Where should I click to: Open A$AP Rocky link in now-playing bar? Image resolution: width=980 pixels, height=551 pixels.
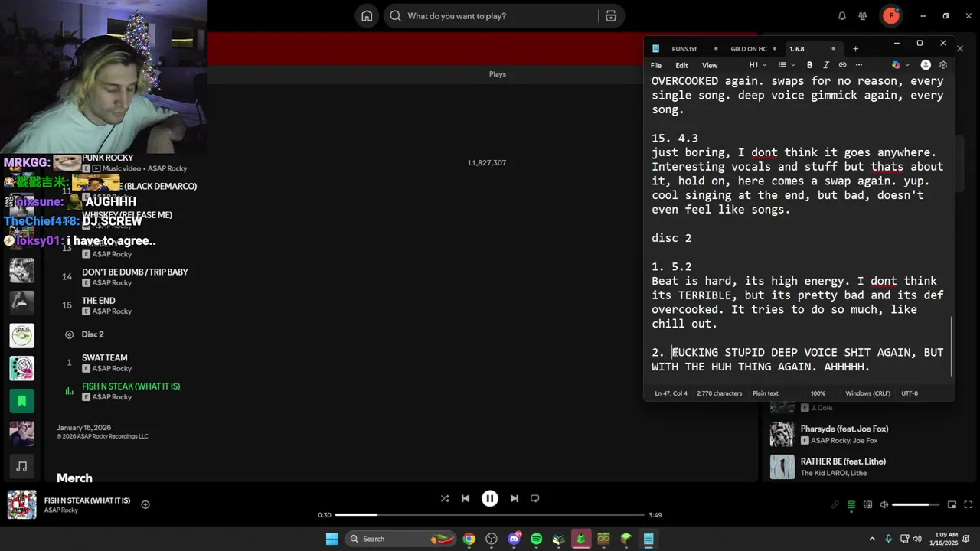(x=61, y=510)
